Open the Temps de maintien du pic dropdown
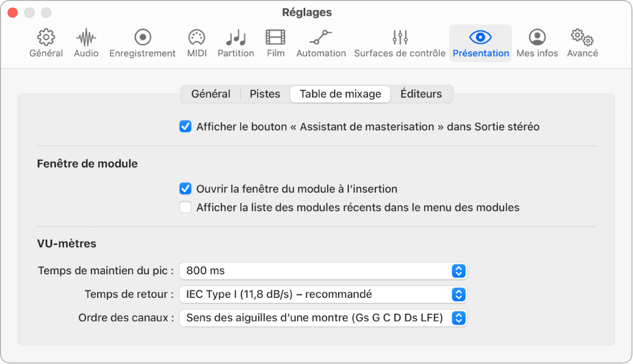Image resolution: width=633 pixels, height=364 pixels. click(323, 270)
